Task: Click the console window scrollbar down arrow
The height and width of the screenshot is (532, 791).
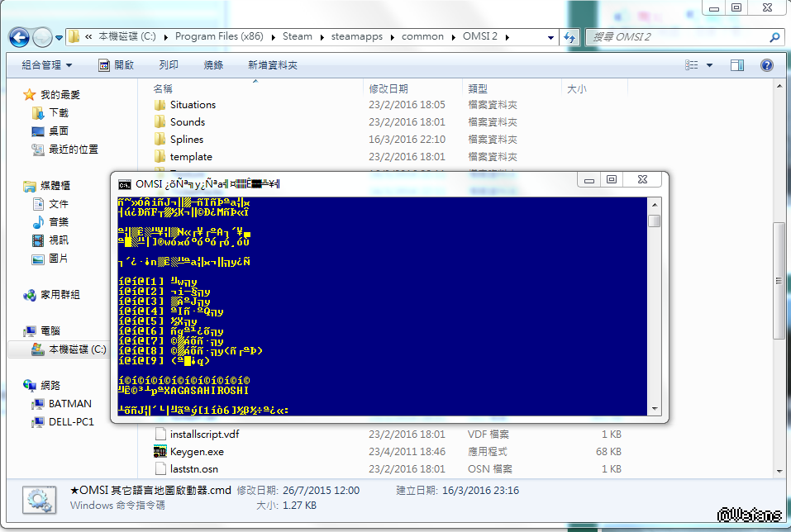Action: (655, 409)
